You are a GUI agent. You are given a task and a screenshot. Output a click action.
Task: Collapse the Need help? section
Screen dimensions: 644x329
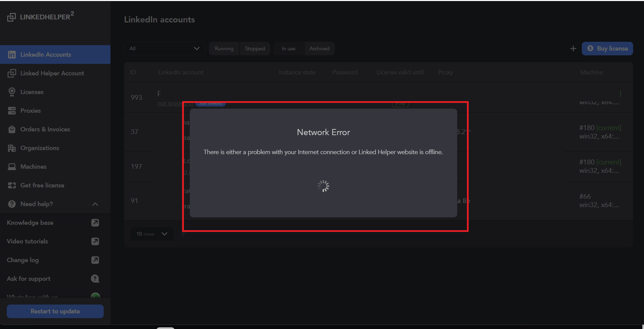click(95, 204)
